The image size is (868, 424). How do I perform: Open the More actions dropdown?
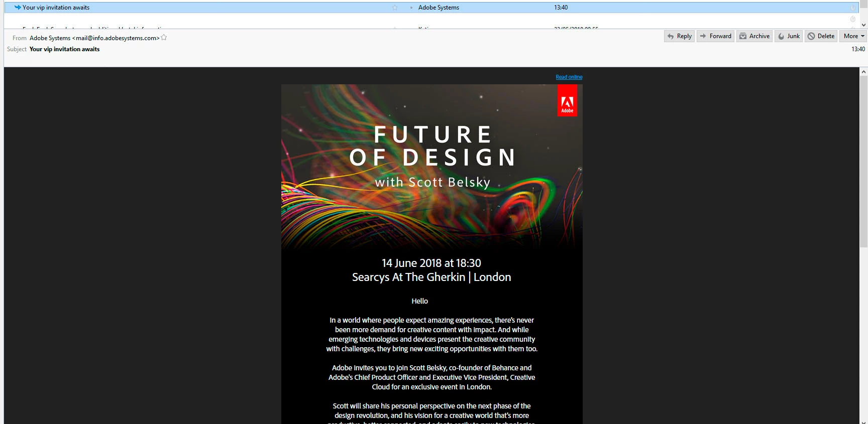pyautogui.click(x=853, y=36)
